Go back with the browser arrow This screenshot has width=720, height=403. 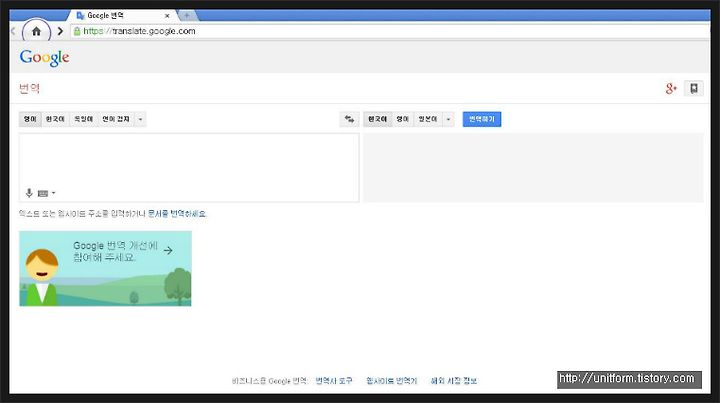click(13, 31)
